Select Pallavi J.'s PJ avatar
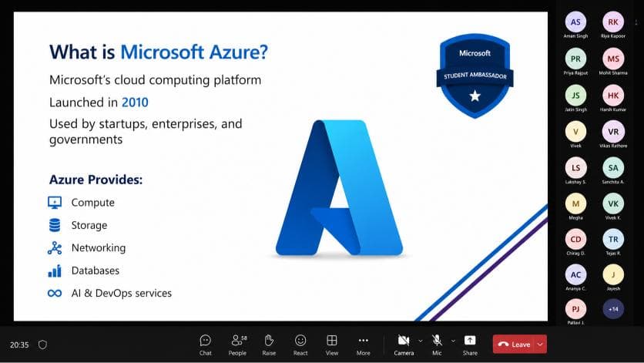 click(575, 309)
